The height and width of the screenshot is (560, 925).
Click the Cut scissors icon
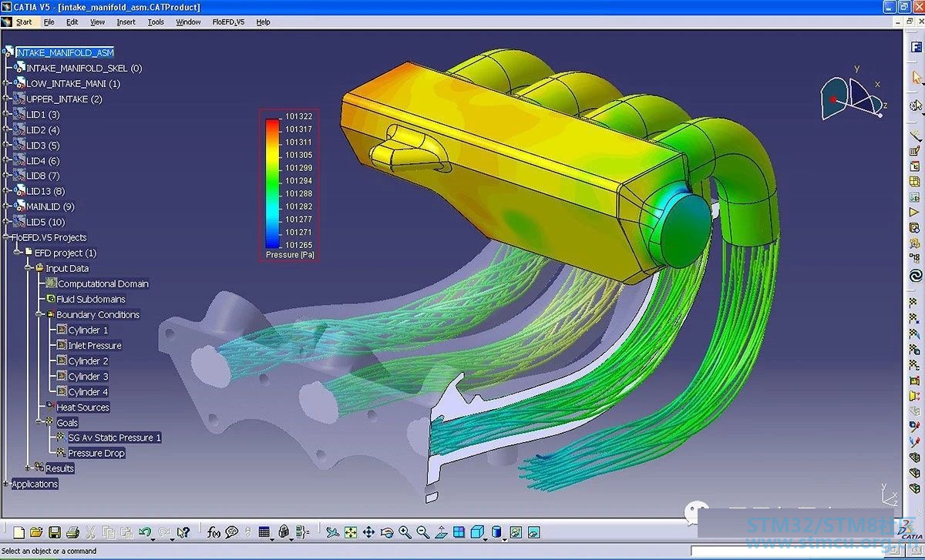click(x=90, y=532)
